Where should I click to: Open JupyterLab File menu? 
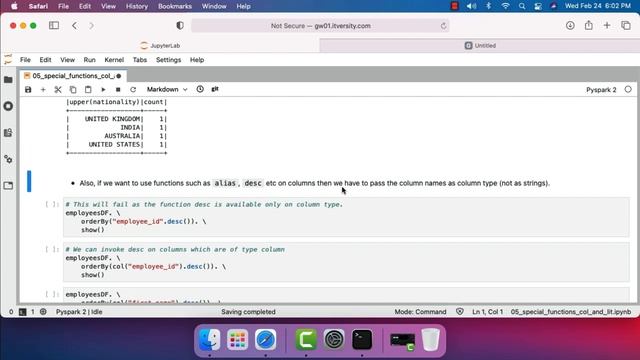25,60
